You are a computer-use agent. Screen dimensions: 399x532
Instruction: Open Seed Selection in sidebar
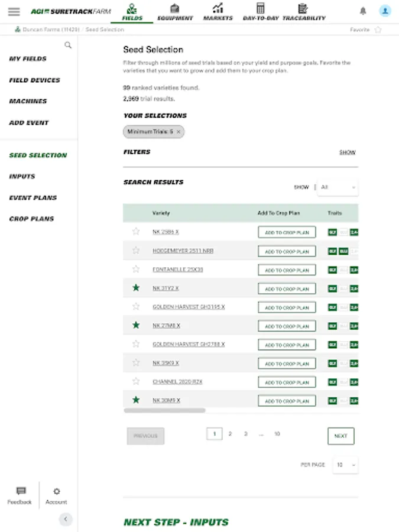(x=38, y=155)
